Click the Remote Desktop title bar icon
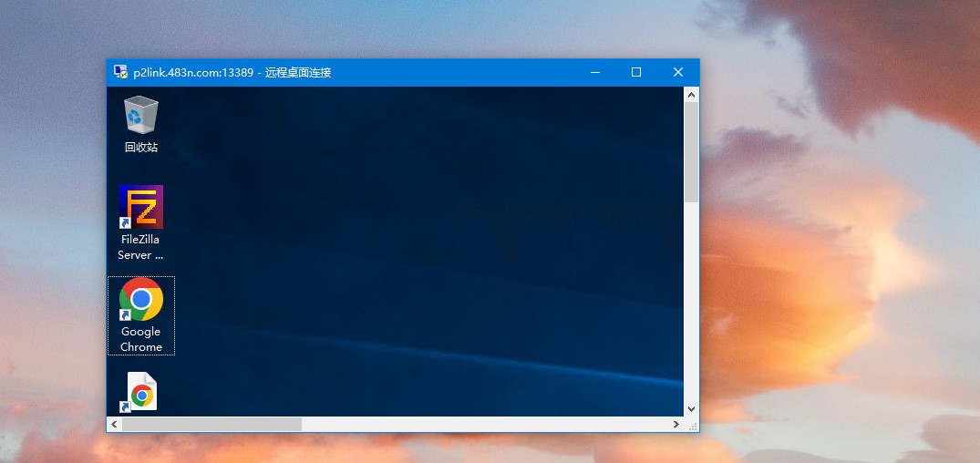 pyautogui.click(x=120, y=72)
